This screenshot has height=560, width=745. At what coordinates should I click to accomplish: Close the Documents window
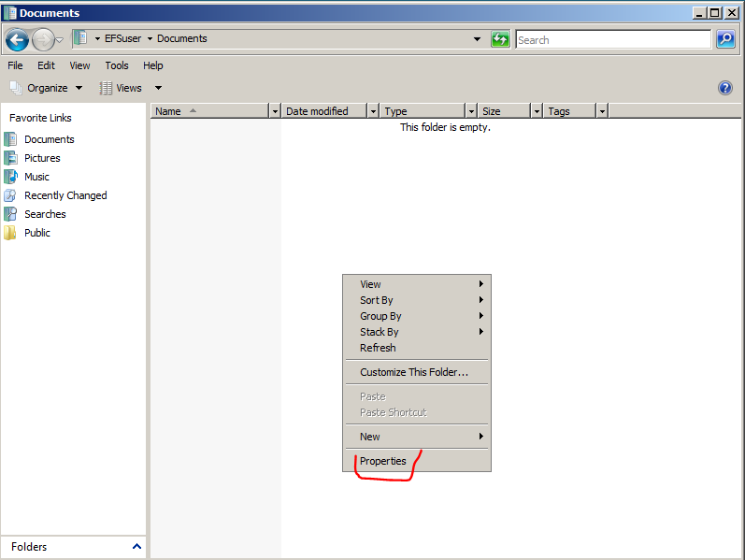point(731,13)
